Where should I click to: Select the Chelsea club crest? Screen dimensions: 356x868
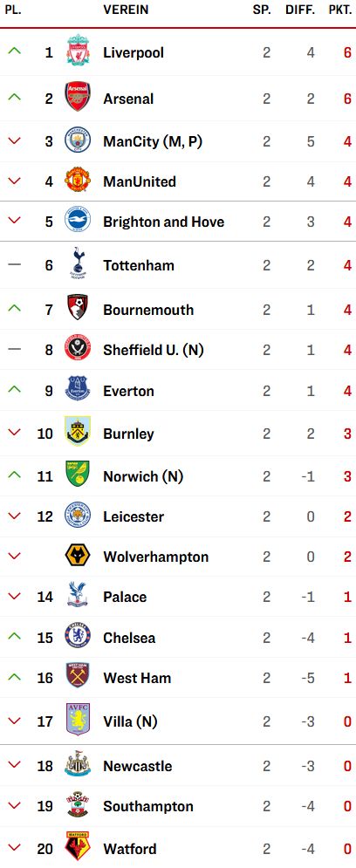click(78, 637)
